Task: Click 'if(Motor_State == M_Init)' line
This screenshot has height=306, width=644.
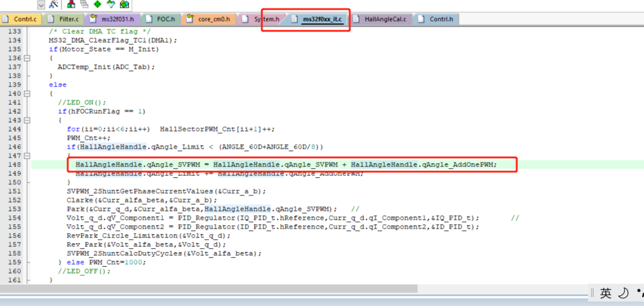Action: [x=104, y=50]
